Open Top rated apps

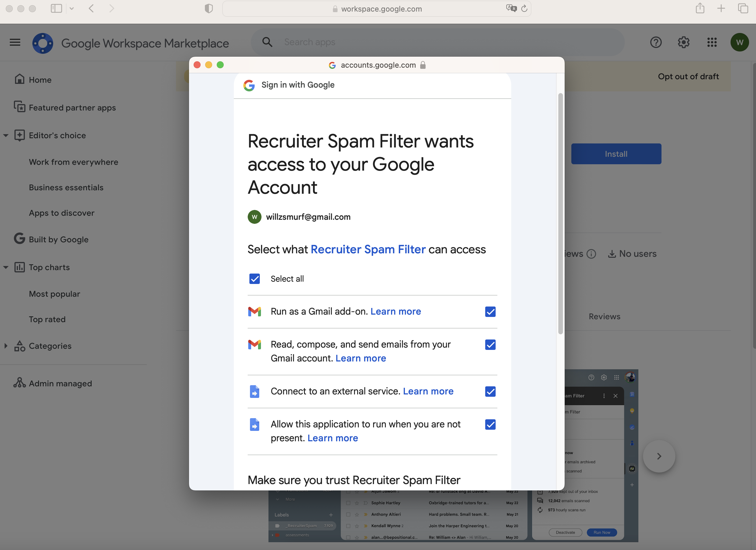pos(47,320)
